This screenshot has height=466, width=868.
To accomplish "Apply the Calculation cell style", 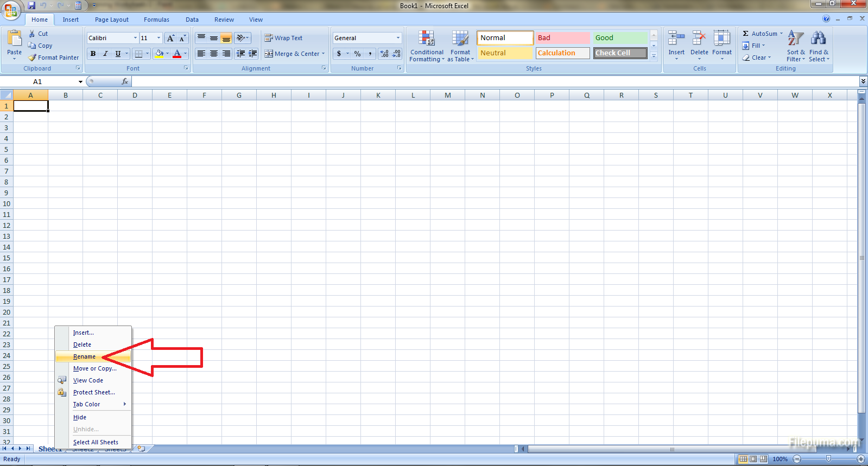I will click(562, 53).
